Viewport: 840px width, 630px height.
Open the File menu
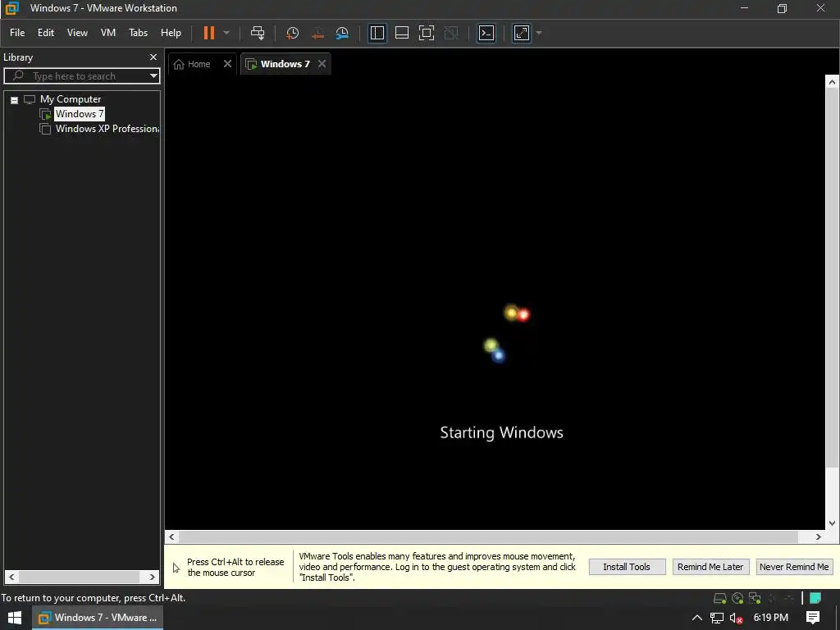[17, 33]
